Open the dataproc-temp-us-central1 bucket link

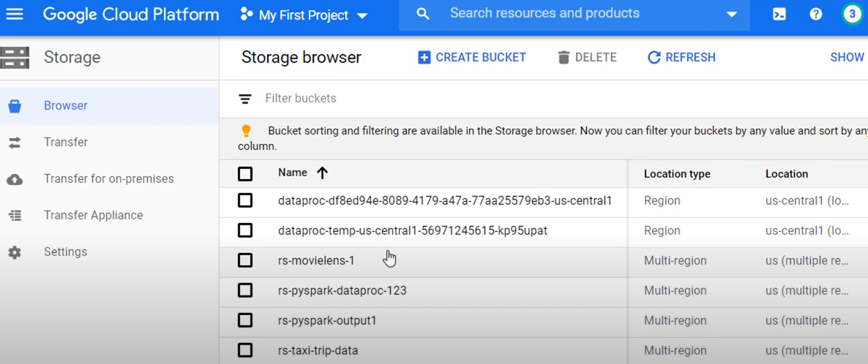click(413, 231)
